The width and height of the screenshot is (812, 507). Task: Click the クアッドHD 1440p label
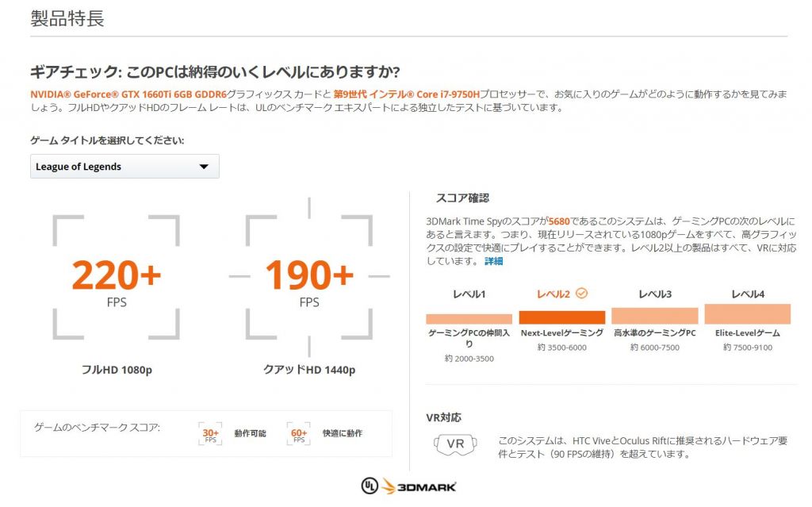tap(309, 370)
